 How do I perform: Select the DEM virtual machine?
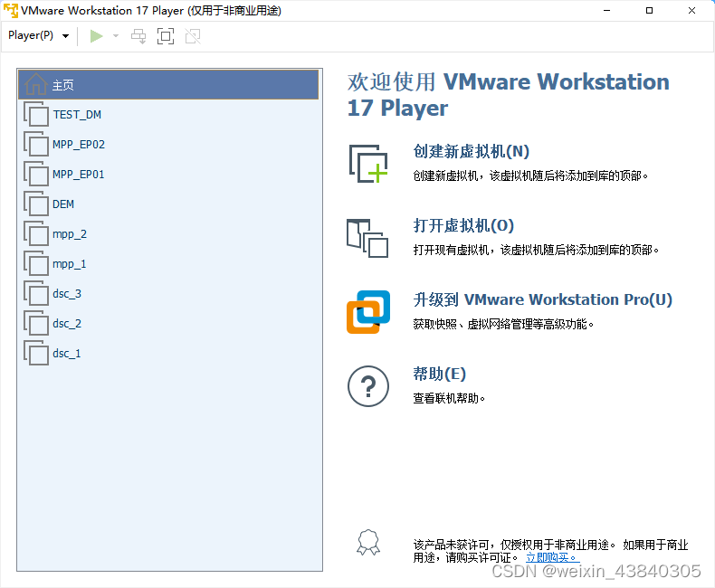168,204
